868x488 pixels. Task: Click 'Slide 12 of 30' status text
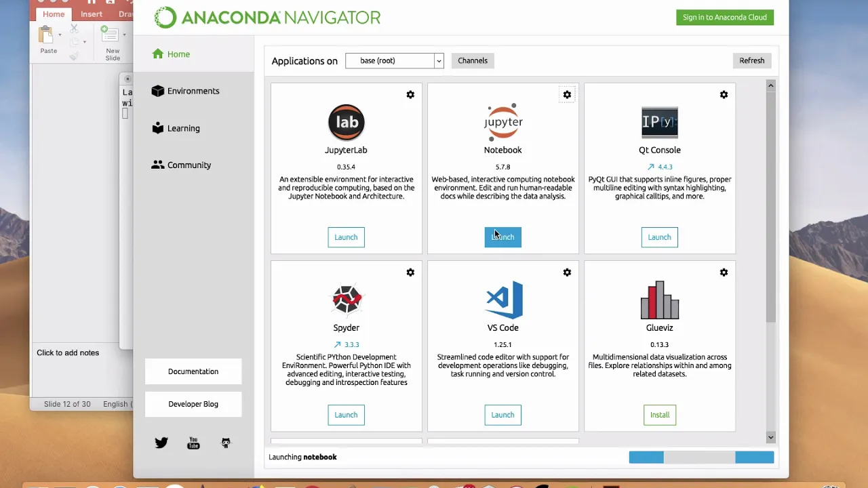coord(67,404)
